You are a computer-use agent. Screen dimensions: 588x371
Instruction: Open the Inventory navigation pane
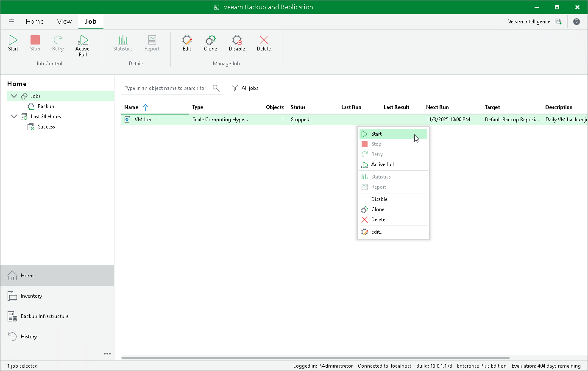(x=57, y=296)
